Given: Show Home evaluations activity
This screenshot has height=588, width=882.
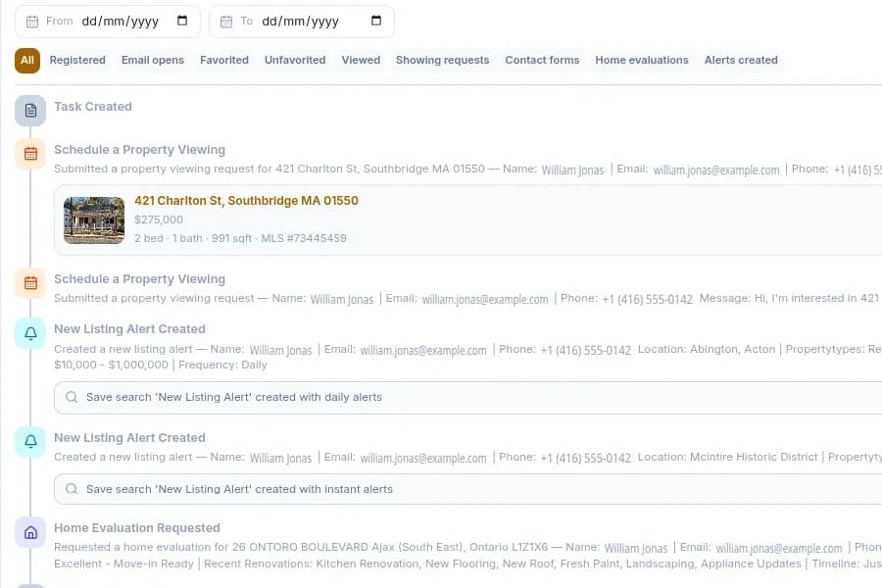Looking at the screenshot, I should pos(642,60).
